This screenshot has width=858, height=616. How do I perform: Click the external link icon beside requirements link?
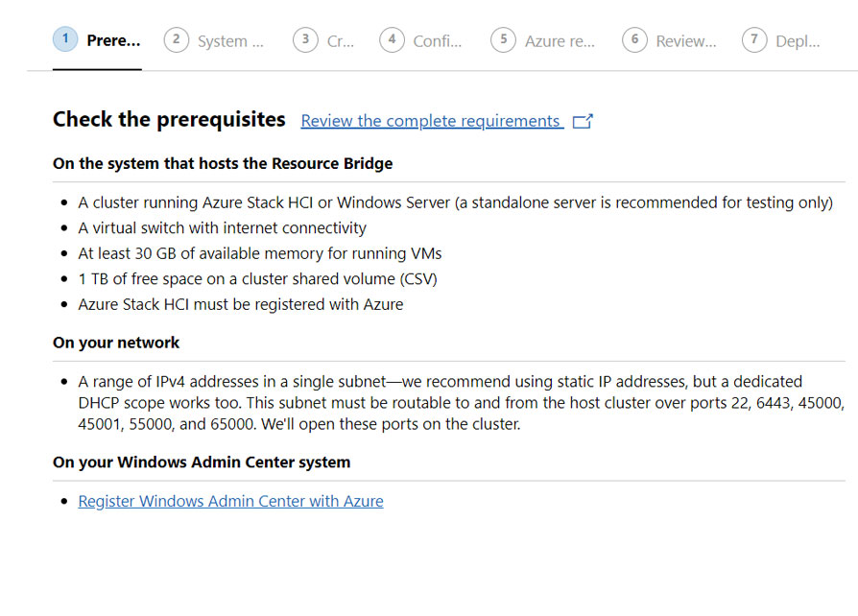(x=583, y=121)
